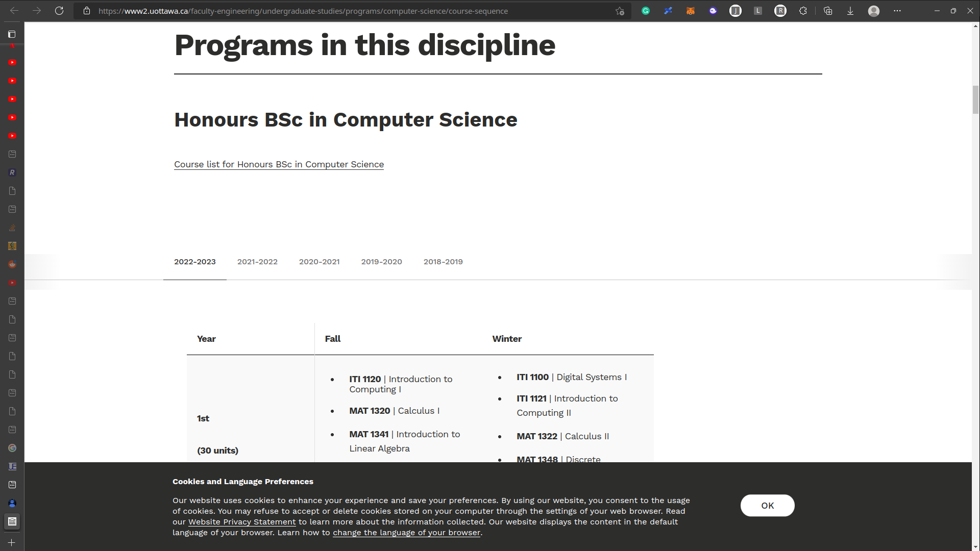This screenshot has height=551, width=980.
Task: Switch to the Reddit vertical tab
Action: coord(12,264)
